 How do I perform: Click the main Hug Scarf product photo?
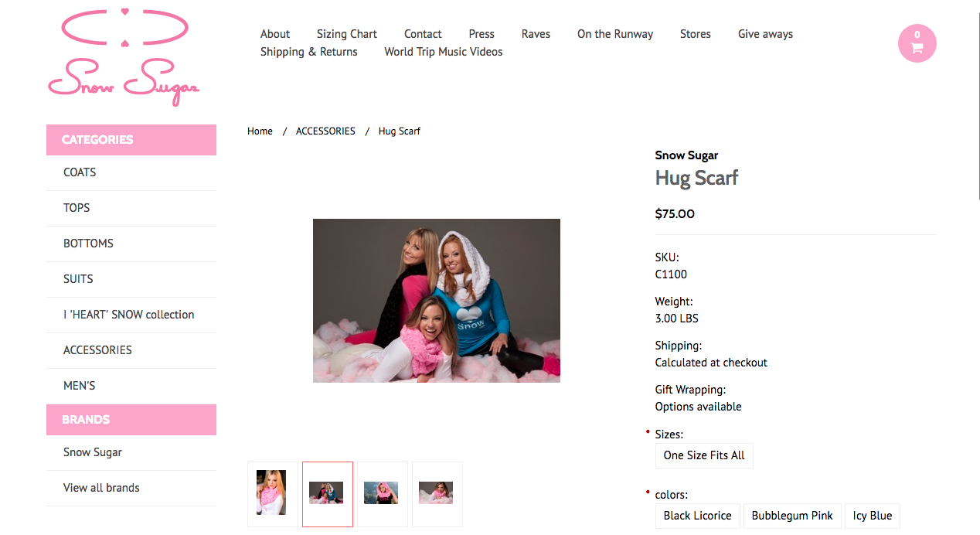coord(437,301)
